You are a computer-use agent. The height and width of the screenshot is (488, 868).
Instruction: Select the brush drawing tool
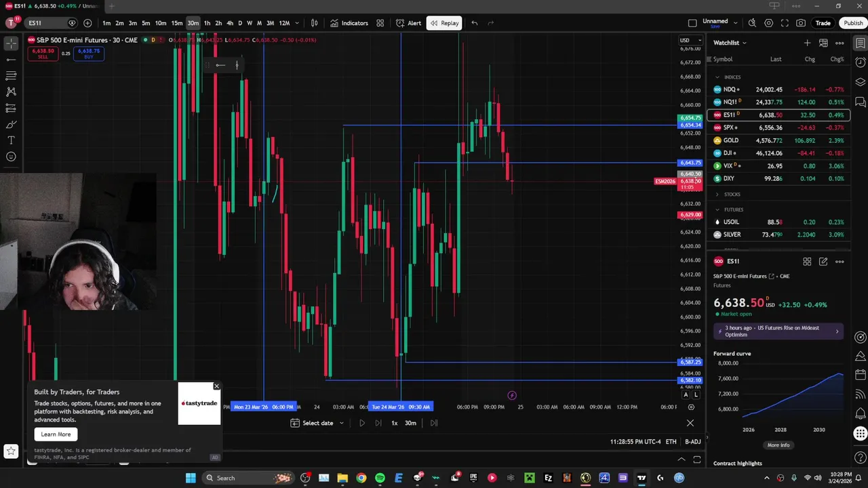pyautogui.click(x=11, y=125)
